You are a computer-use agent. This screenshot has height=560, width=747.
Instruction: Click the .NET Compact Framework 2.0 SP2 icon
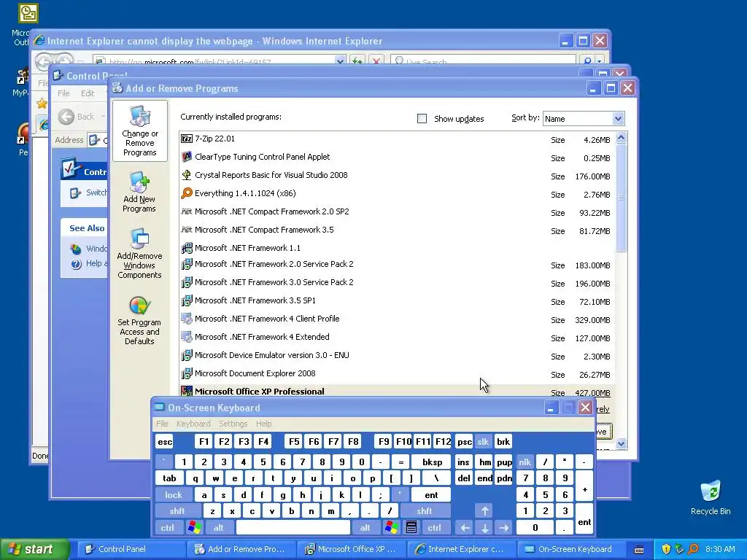[186, 211]
